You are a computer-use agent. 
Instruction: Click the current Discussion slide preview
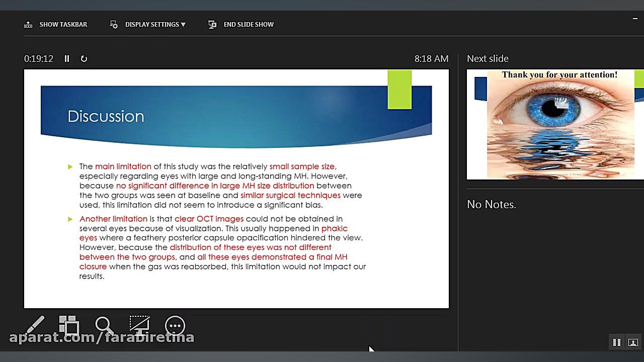tap(236, 189)
